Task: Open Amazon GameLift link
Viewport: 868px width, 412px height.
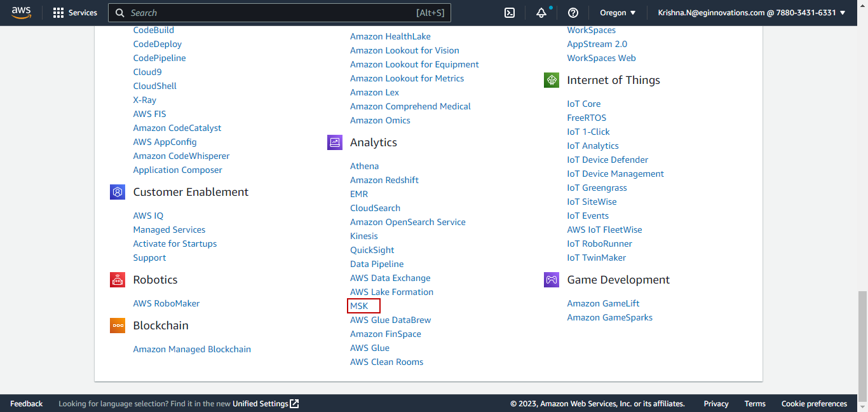Action: pyautogui.click(x=604, y=303)
